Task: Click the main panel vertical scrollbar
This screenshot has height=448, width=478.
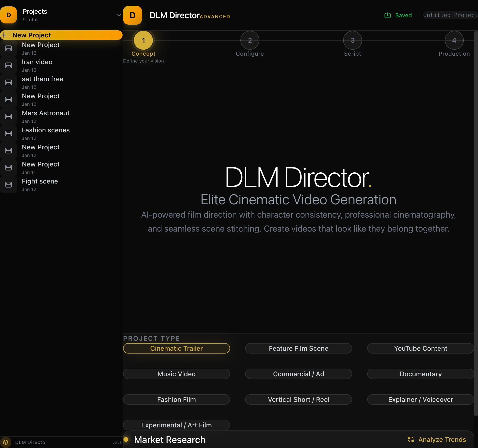Action: (476, 224)
